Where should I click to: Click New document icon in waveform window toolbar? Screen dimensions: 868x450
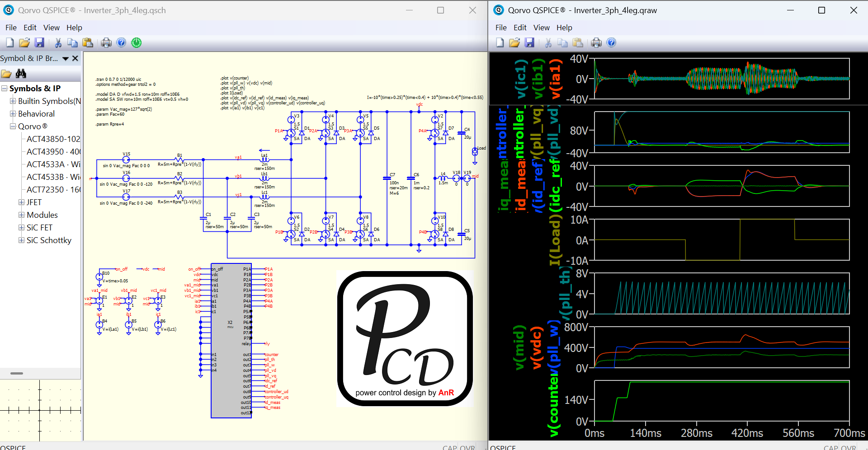coord(500,42)
